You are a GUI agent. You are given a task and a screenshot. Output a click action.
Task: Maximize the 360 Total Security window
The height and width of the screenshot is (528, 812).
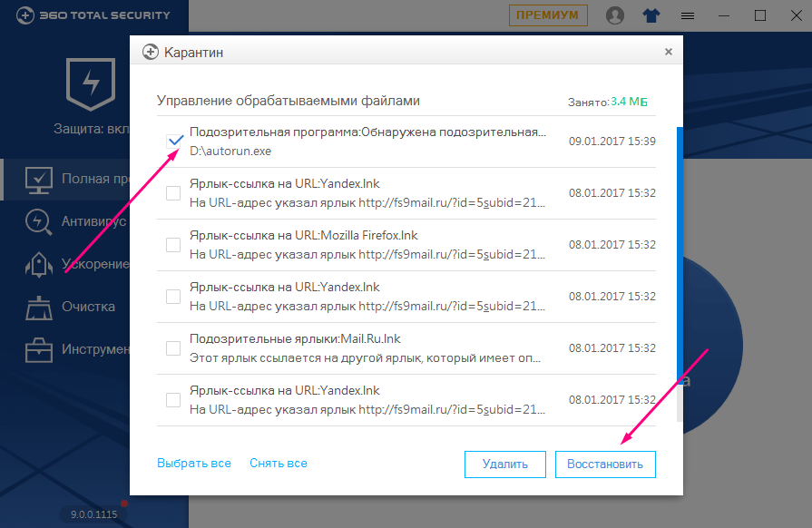coord(760,16)
